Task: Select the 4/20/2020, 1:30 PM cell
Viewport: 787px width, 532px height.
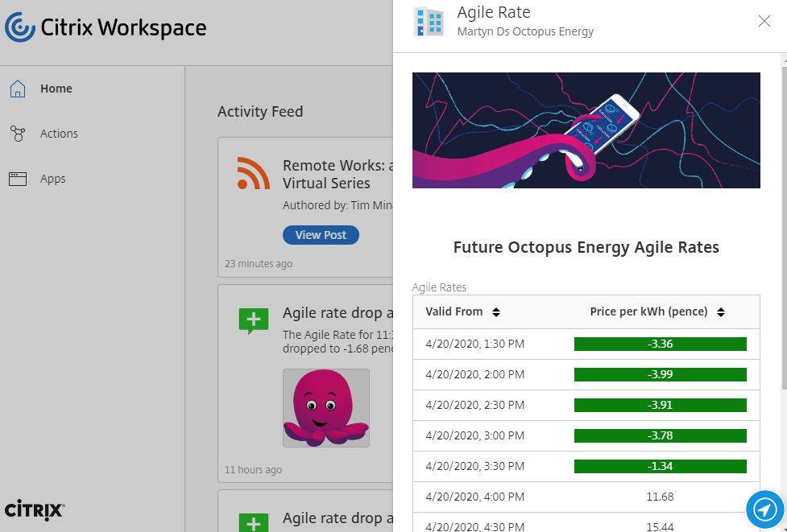Action: coord(474,344)
